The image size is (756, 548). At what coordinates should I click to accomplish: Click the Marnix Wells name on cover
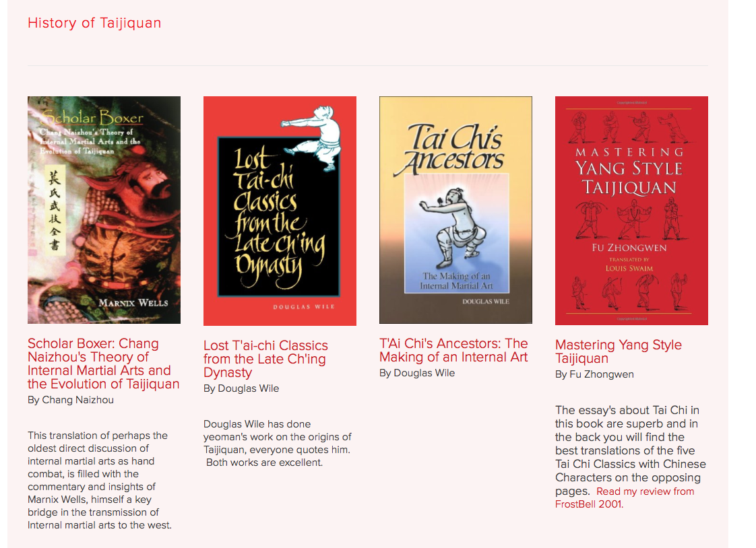coord(133,303)
